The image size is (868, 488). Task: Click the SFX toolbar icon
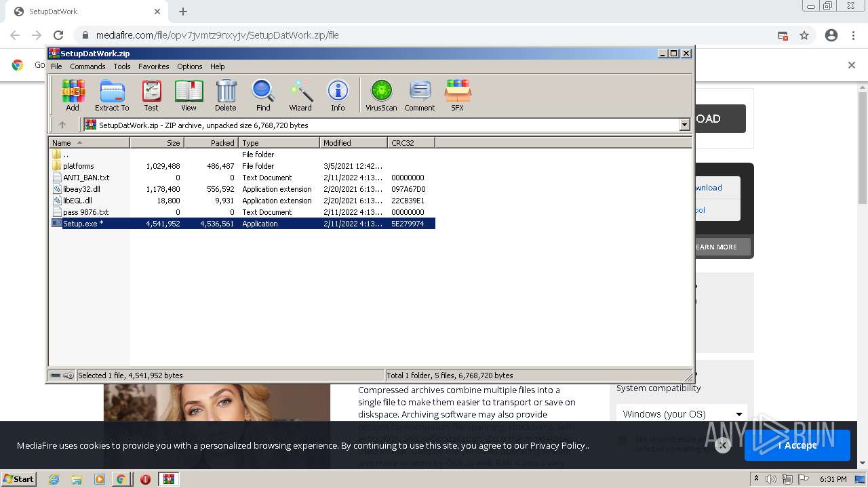coord(458,96)
